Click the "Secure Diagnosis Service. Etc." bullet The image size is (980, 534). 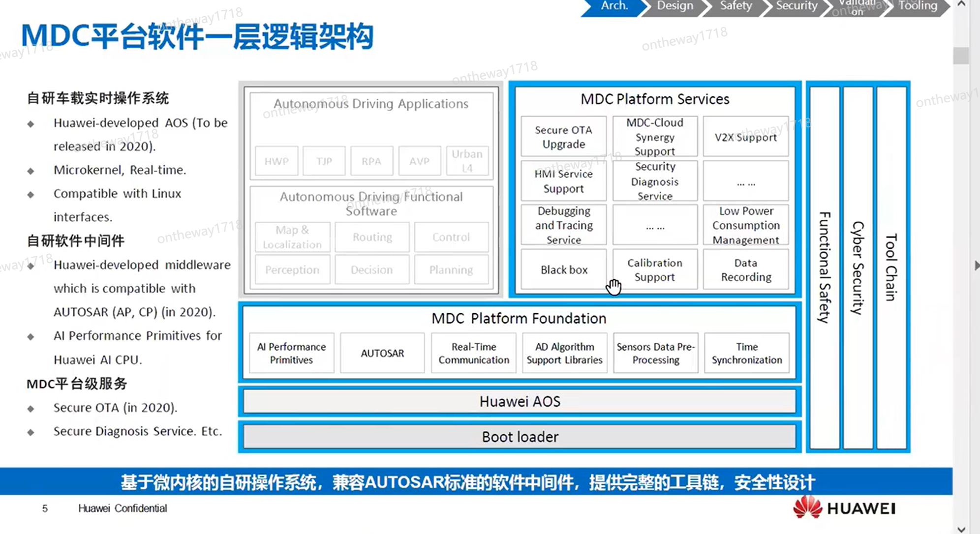click(138, 431)
